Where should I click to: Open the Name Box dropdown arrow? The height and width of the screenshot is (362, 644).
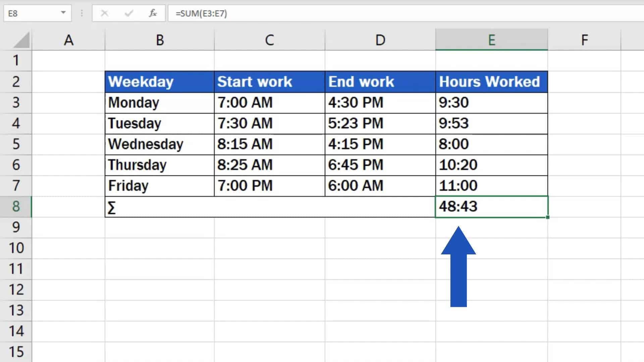62,13
